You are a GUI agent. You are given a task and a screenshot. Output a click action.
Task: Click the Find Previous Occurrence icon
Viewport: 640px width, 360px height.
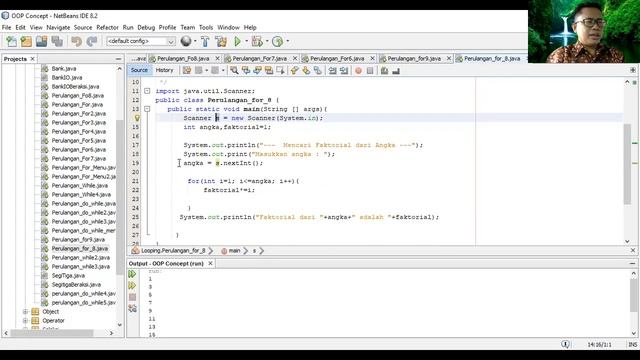click(246, 71)
